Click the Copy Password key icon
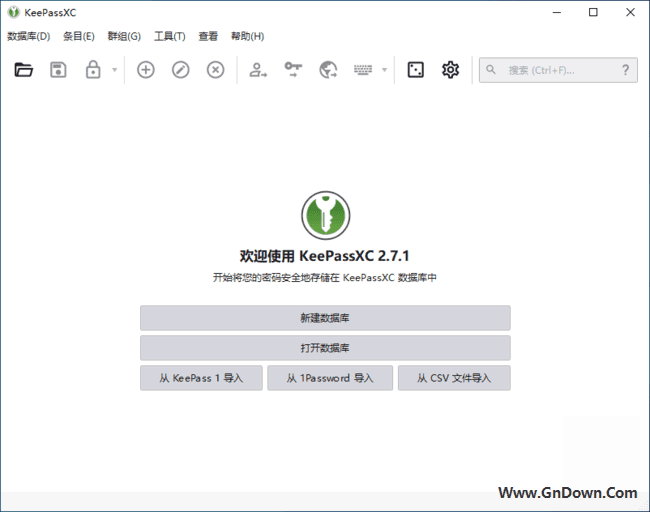 [x=293, y=70]
